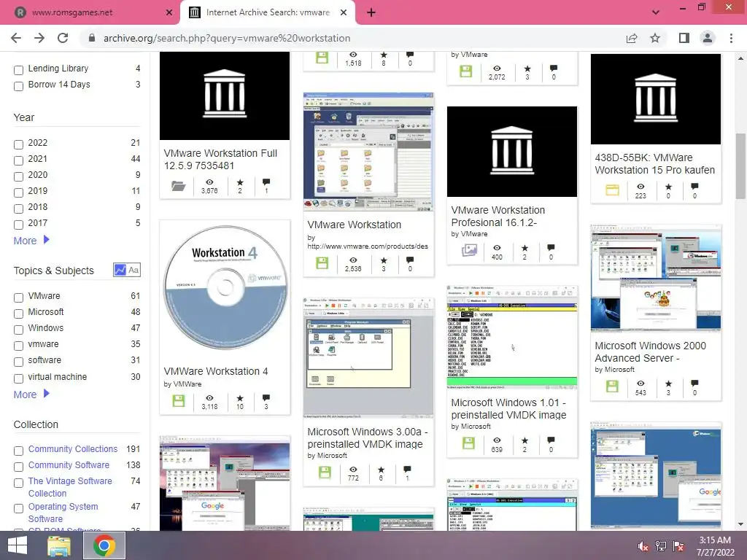This screenshot has height=560, width=747.
Task: Click the network tray icon
Action: [661, 546]
